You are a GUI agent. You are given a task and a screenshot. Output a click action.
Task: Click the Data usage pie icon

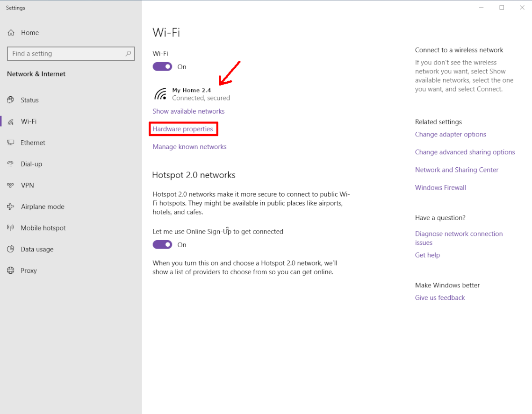[x=11, y=249]
